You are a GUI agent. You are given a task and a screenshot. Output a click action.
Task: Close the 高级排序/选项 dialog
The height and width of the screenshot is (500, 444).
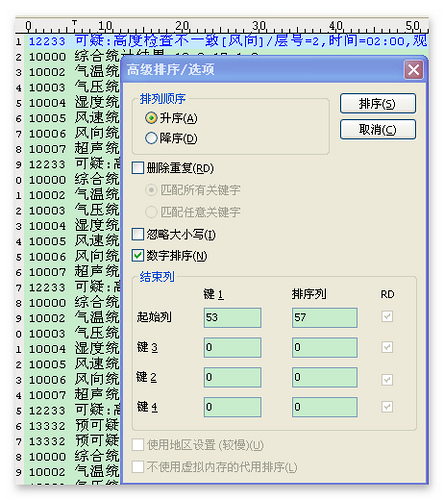click(414, 70)
